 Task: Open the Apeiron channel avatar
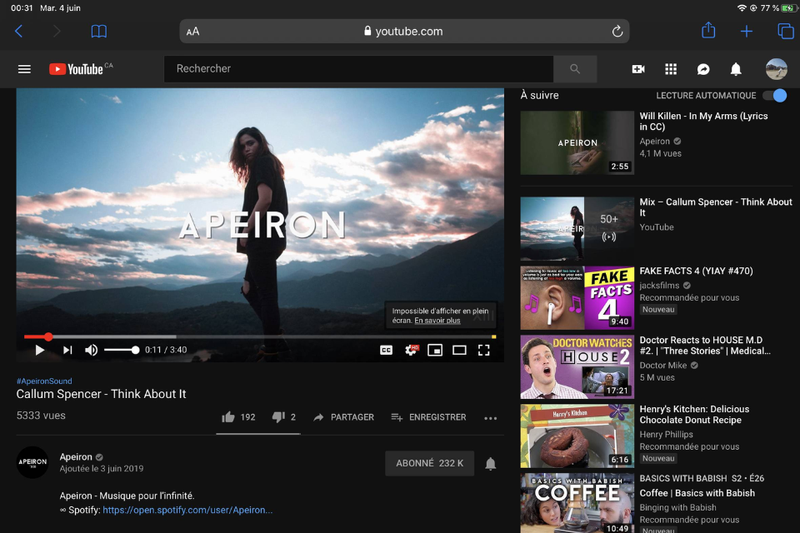point(33,462)
